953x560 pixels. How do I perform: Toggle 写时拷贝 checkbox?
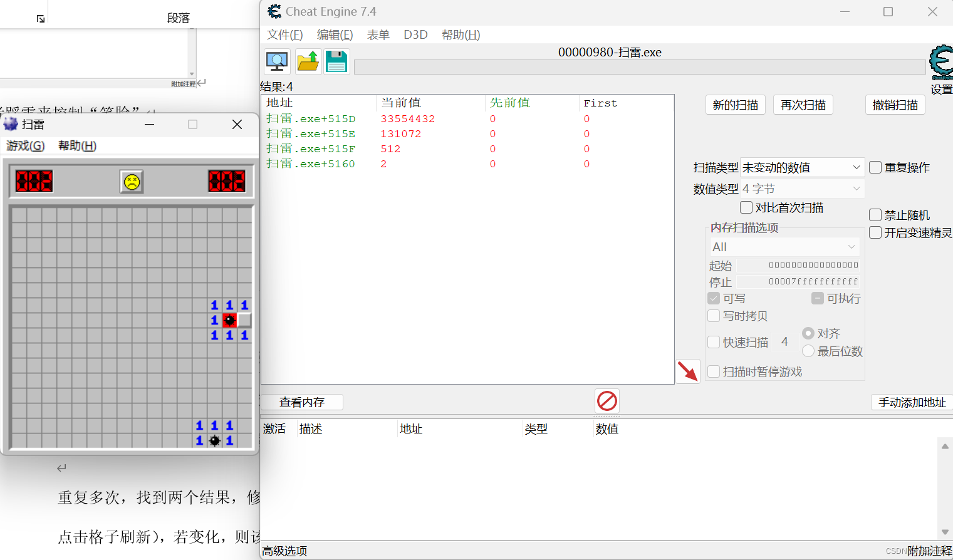[714, 316]
